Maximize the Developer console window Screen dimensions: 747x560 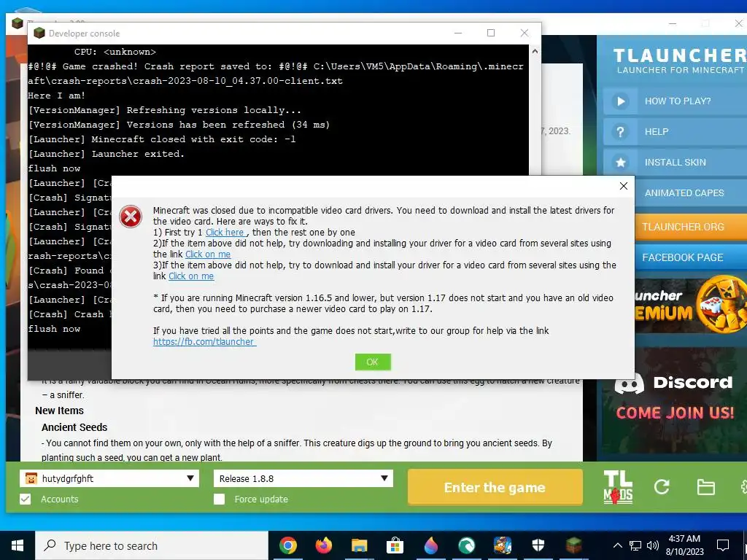click(491, 33)
